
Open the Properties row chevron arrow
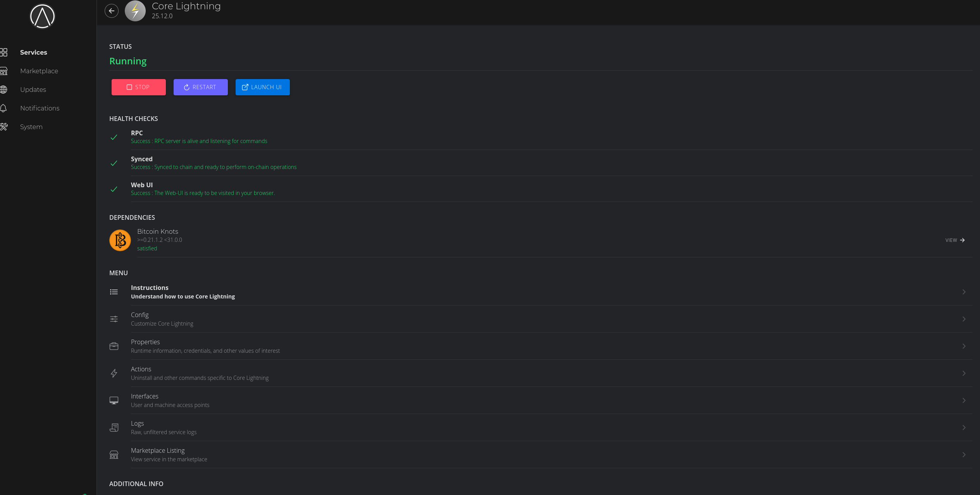964,346
